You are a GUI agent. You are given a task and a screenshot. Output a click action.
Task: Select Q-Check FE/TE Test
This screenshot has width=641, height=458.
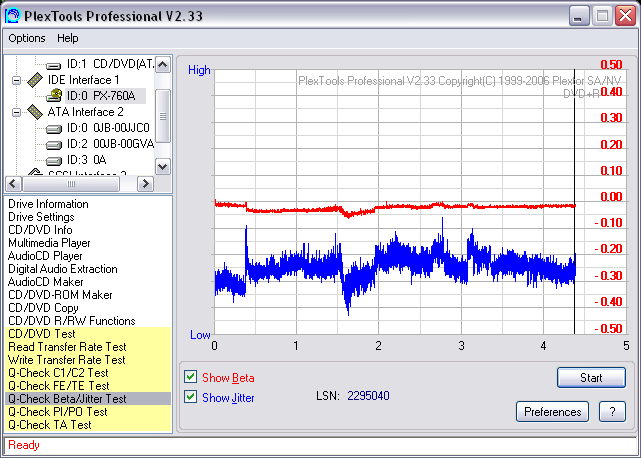[x=88, y=386]
